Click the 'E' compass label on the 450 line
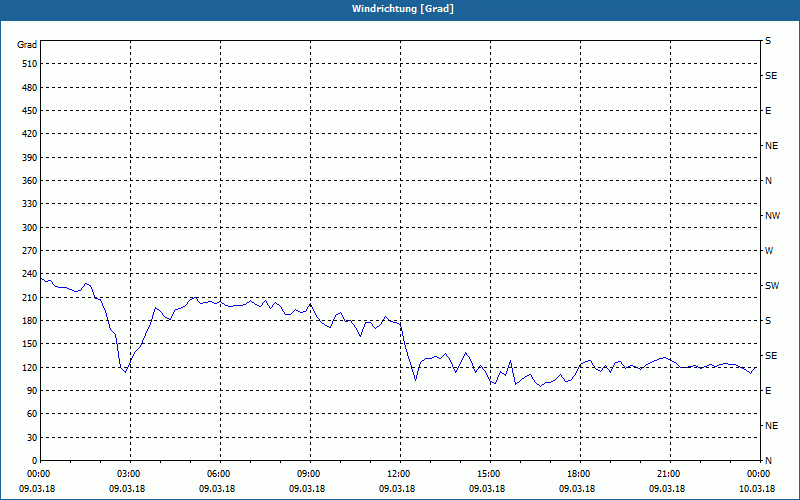800x500 pixels. click(768, 111)
